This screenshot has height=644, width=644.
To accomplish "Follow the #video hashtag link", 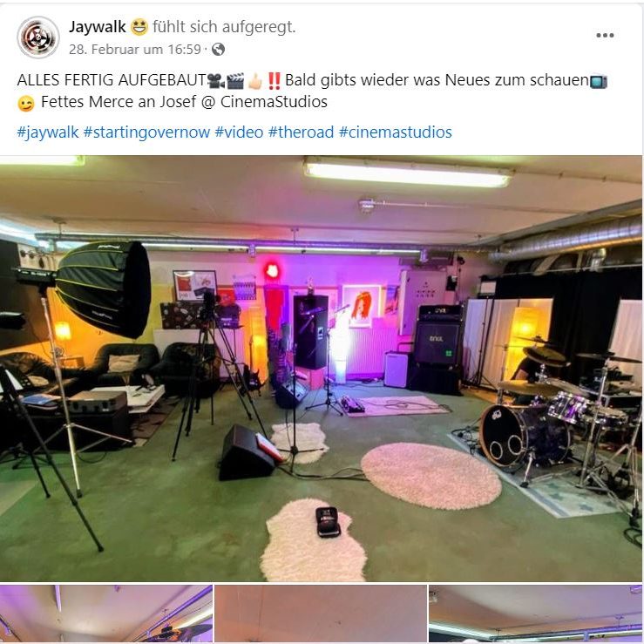I will [239, 132].
